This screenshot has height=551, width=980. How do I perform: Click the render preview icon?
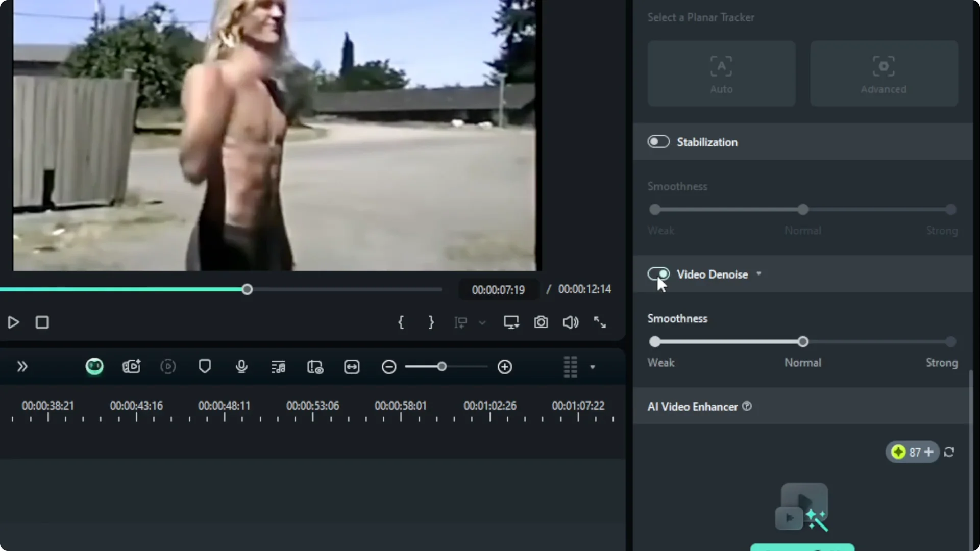(168, 366)
